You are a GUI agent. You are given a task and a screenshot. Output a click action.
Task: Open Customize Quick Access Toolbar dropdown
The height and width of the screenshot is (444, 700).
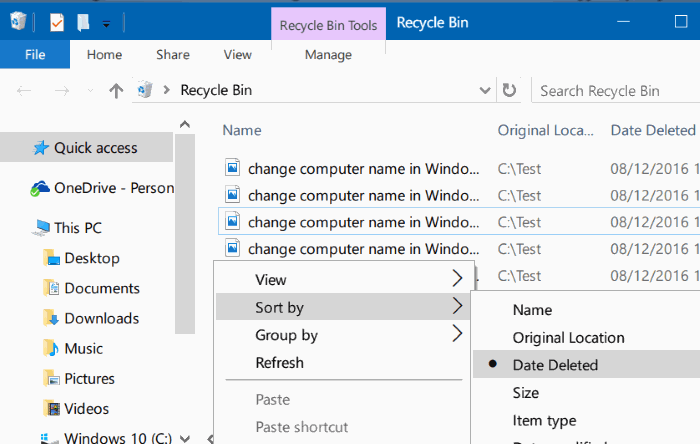(x=106, y=24)
